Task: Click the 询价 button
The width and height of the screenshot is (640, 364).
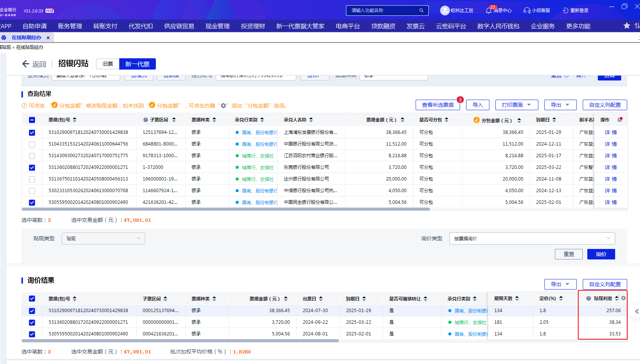Action: pos(601,254)
